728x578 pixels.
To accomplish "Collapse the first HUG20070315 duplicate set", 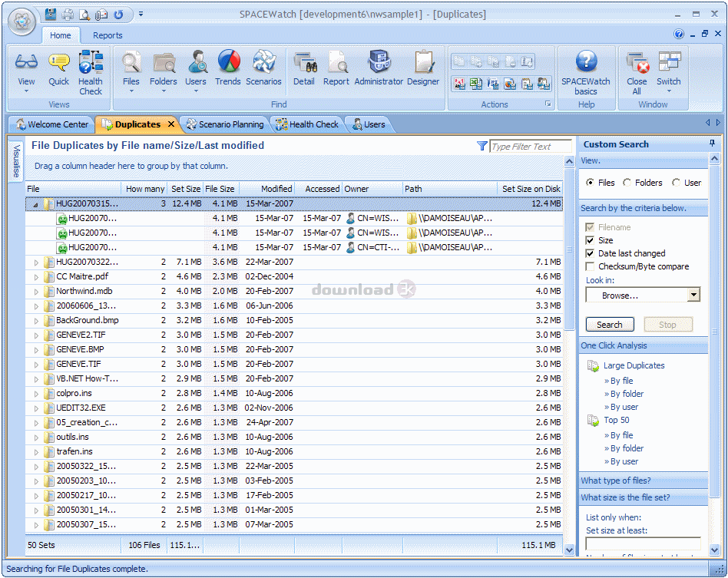I will (35, 204).
